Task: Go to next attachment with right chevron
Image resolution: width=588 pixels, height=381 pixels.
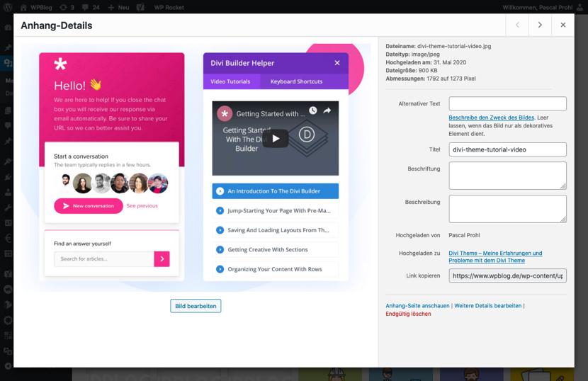Action: point(540,25)
